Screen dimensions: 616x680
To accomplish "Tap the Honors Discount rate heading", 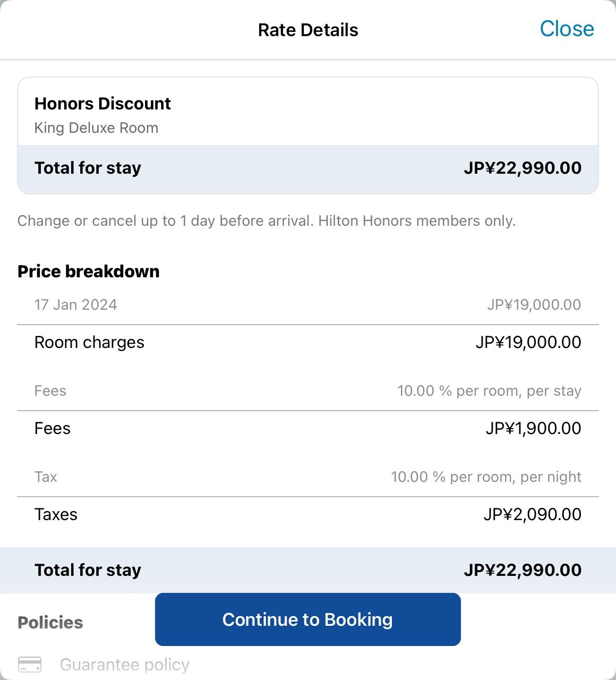I will coord(102,104).
